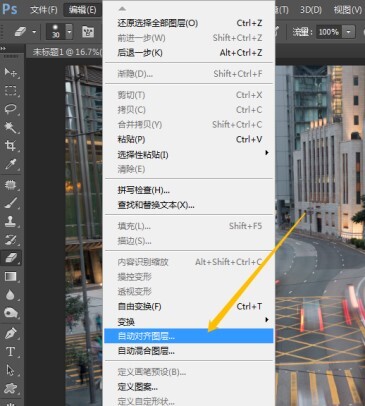Viewport: 365px width, 406px height.
Task: Choose Paste Special (选择性粘贴)
Action: pyautogui.click(x=189, y=154)
